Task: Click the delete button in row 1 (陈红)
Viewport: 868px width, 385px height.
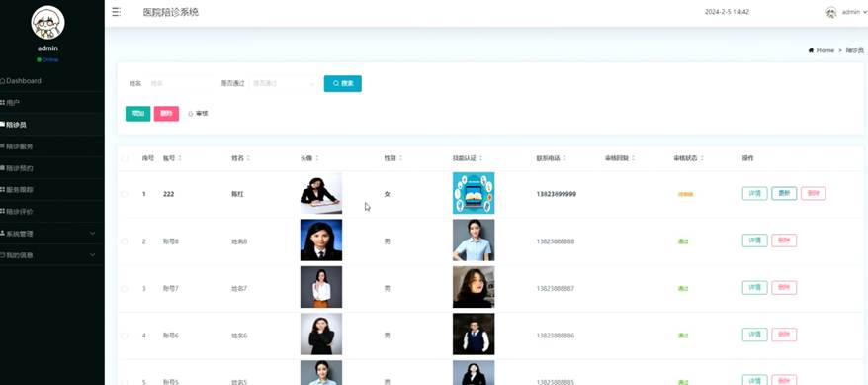Action: (x=814, y=193)
